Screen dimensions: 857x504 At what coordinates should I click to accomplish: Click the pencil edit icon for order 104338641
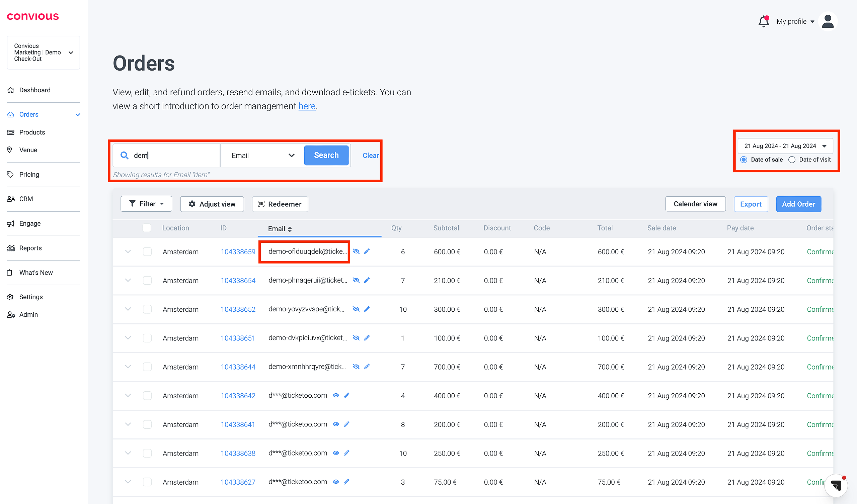click(x=346, y=424)
